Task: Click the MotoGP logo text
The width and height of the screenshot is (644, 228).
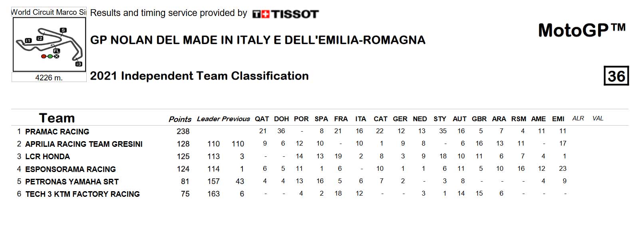Action: tap(582, 30)
